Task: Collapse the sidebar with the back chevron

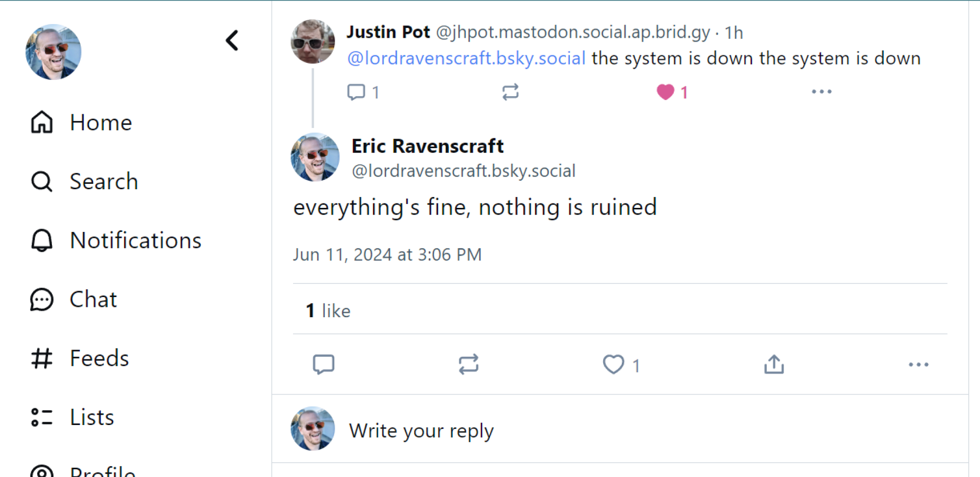Action: pyautogui.click(x=232, y=41)
